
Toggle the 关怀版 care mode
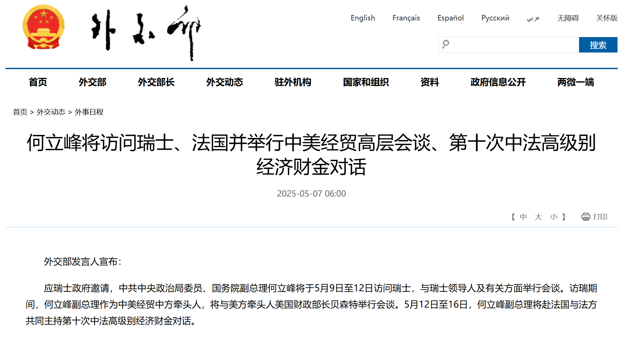coord(607,18)
